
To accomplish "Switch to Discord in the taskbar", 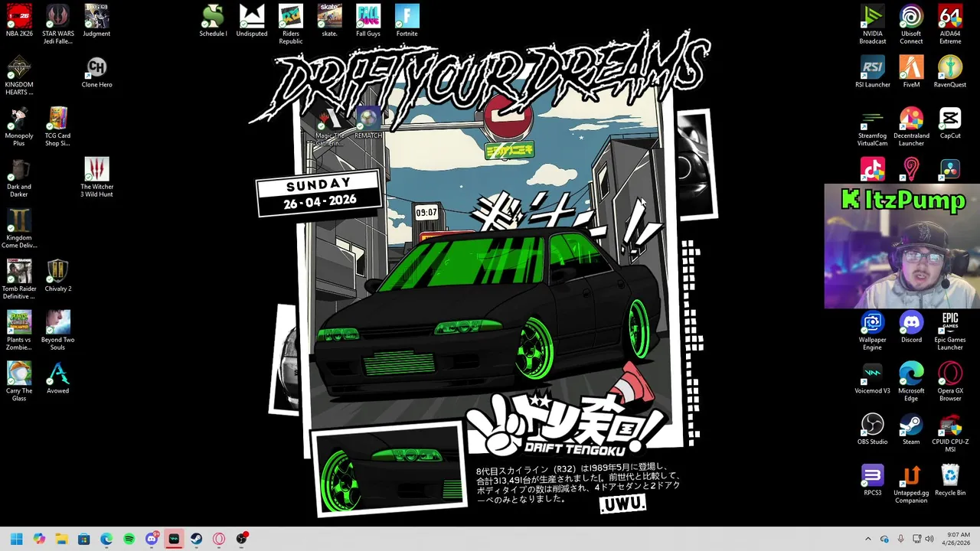I will pyautogui.click(x=152, y=539).
